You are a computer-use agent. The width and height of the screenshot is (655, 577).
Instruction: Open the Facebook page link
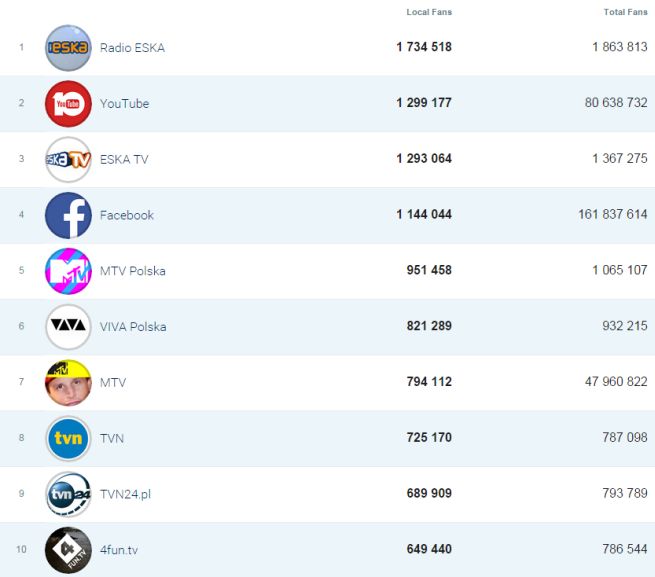127,215
